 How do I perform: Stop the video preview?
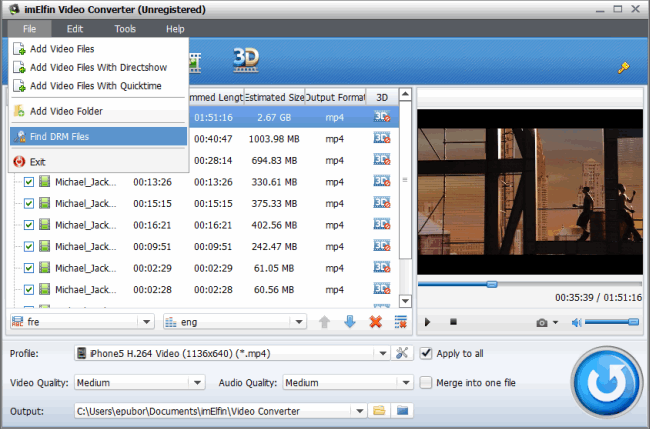(x=453, y=322)
